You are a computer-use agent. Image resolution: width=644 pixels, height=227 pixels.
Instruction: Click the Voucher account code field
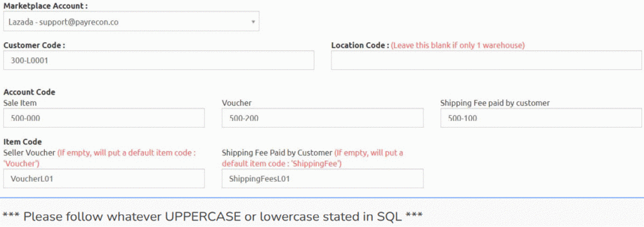[x=323, y=118]
